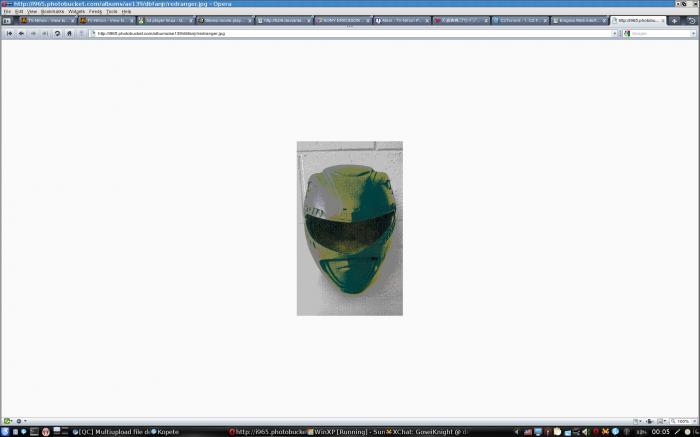Viewport: 700px width, 437px height.
Task: Open the closed tabs trash icon
Action: [x=692, y=21]
